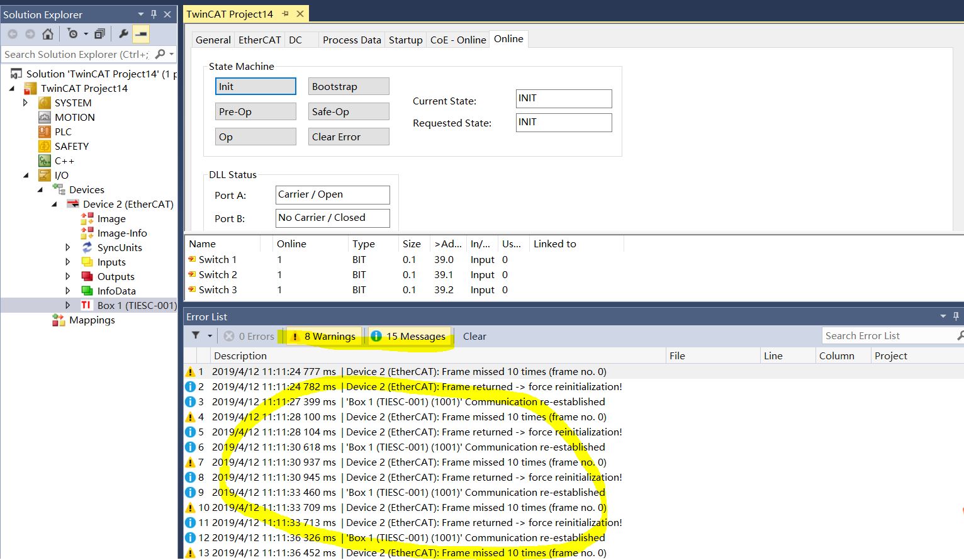Expand the InfoData tree node
The image size is (964, 560).
68,291
